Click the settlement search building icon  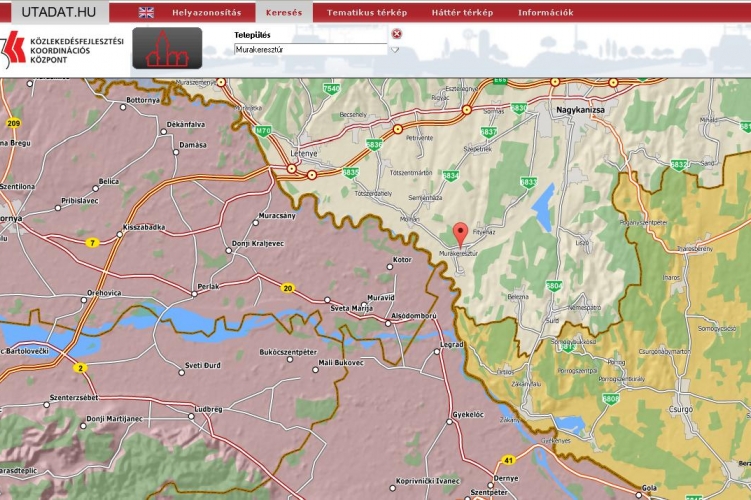tap(167, 48)
